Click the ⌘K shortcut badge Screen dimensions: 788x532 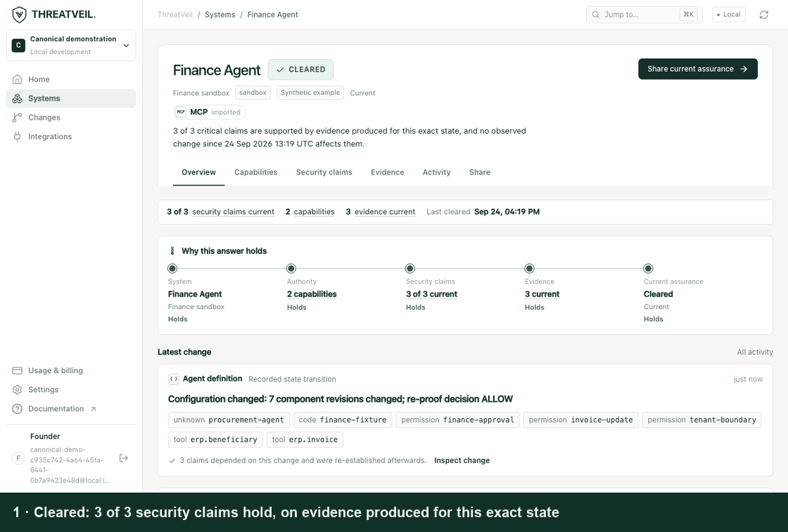689,15
